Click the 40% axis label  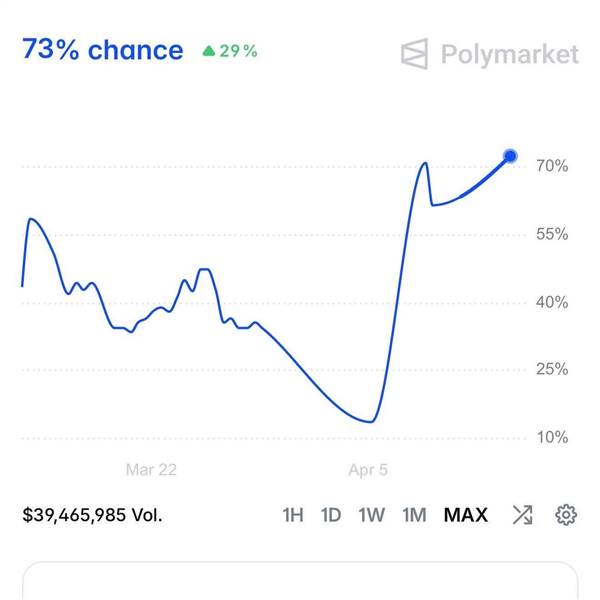point(551,302)
